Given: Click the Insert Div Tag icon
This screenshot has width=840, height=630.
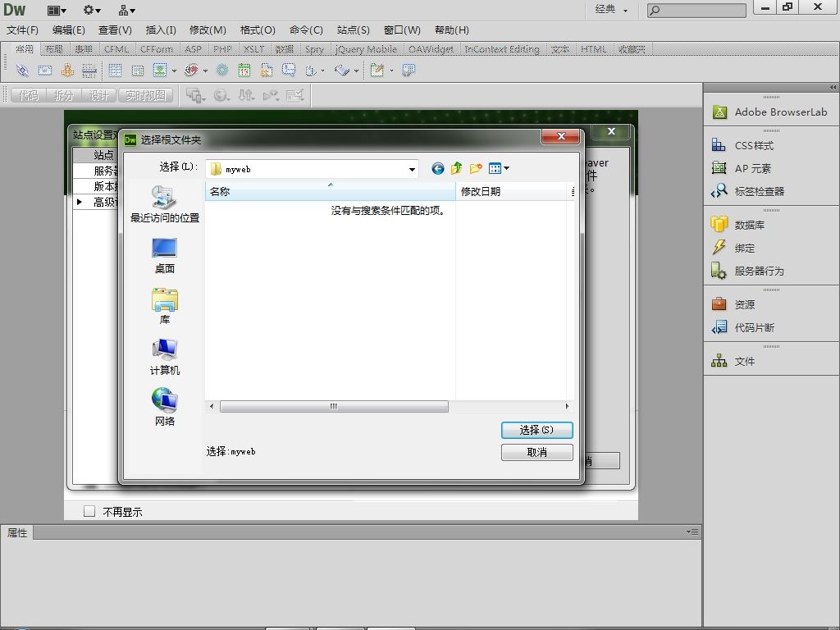Looking at the screenshot, I should pos(138,70).
